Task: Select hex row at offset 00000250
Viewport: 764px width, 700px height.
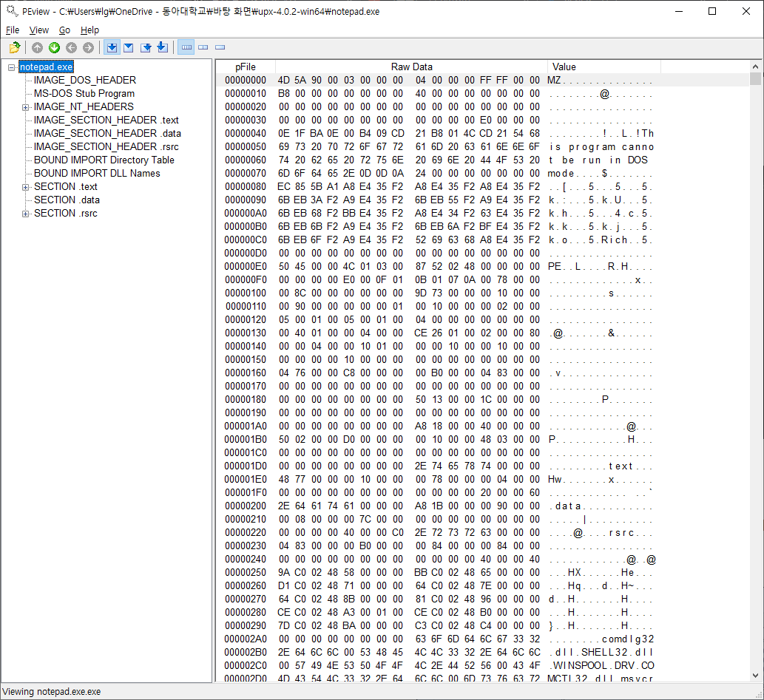Action: [x=482, y=572]
